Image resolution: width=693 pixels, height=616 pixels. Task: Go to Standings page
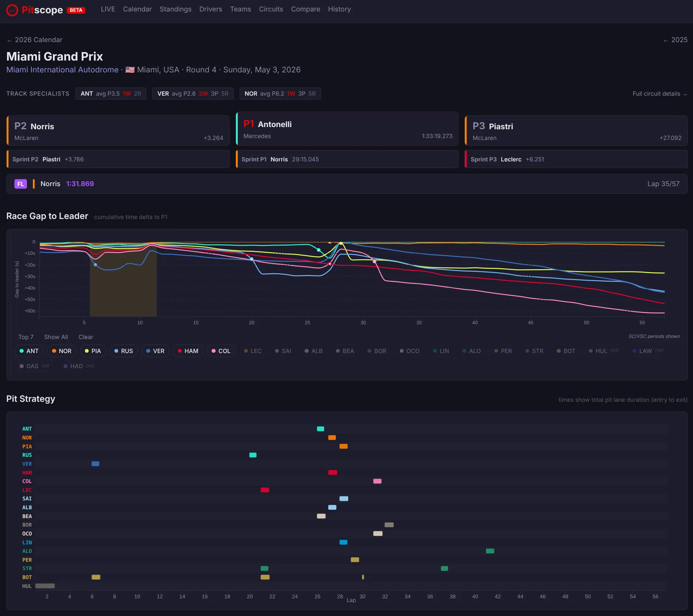(175, 9)
